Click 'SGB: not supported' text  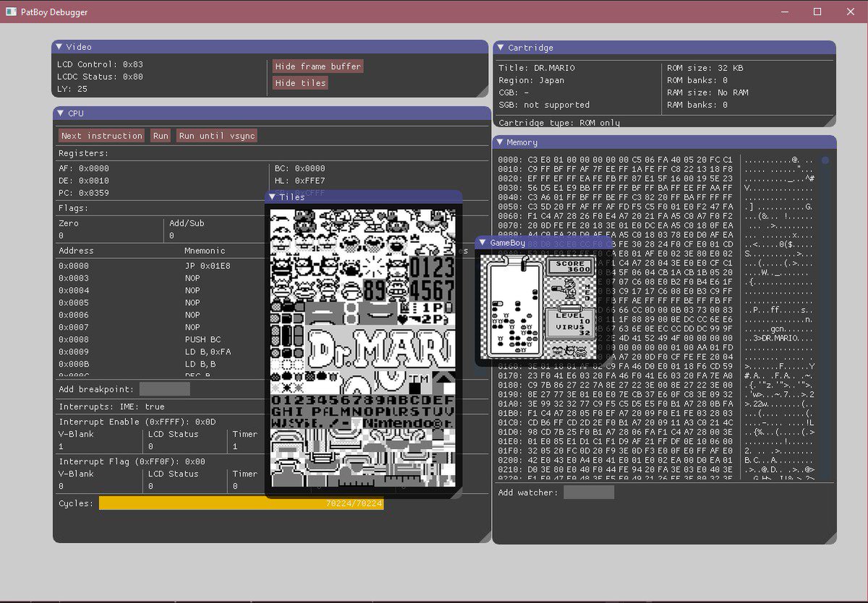(544, 105)
